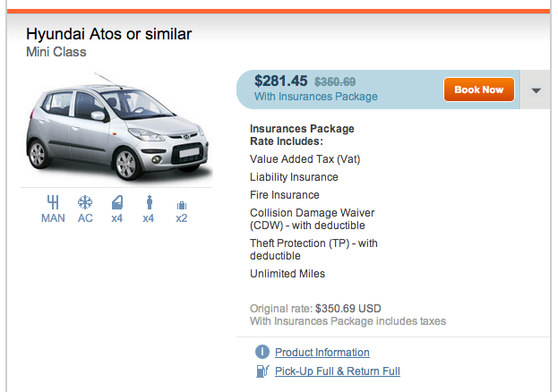Expand the rate details dropdown arrow
This screenshot has width=558, height=392.
click(536, 90)
